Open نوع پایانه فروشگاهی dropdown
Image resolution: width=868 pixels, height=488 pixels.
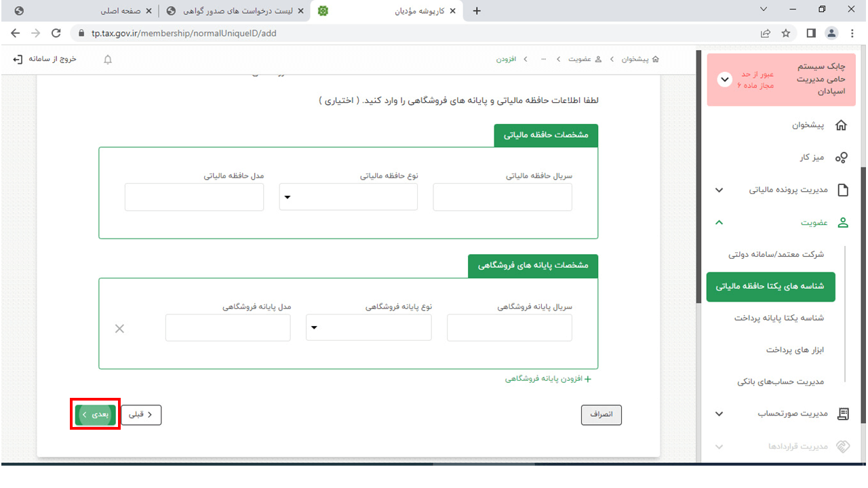click(x=369, y=328)
